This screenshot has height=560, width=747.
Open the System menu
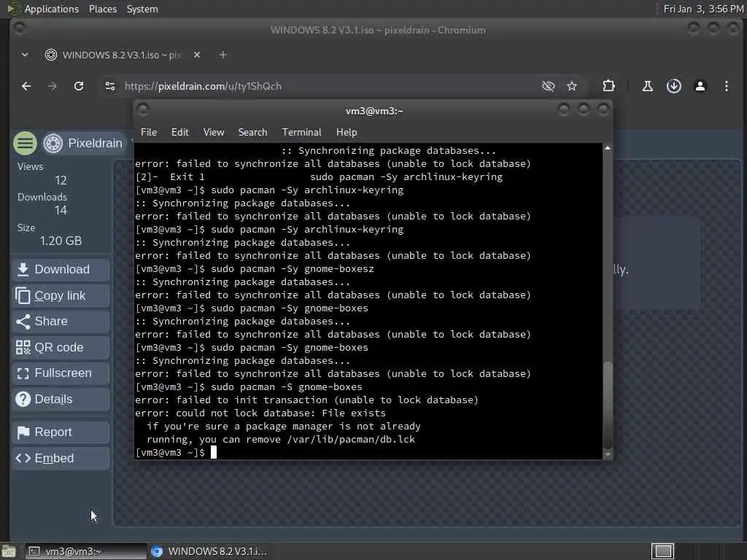tap(142, 9)
